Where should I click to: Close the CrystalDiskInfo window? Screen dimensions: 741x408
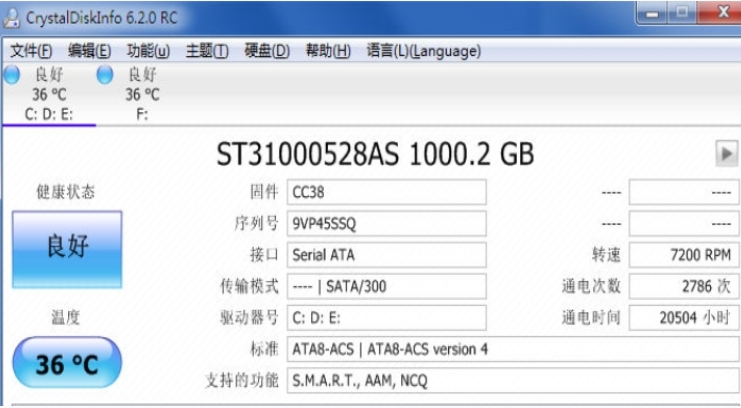[x=720, y=13]
